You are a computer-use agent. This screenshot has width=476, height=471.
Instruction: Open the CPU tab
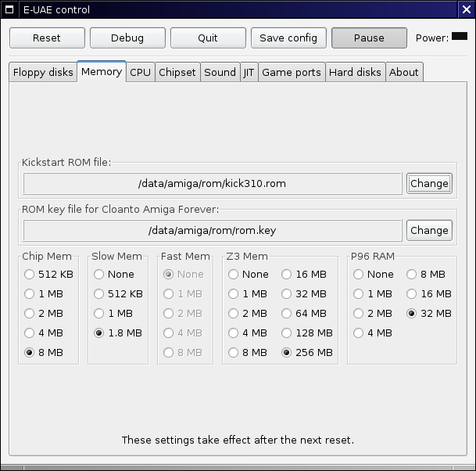140,72
